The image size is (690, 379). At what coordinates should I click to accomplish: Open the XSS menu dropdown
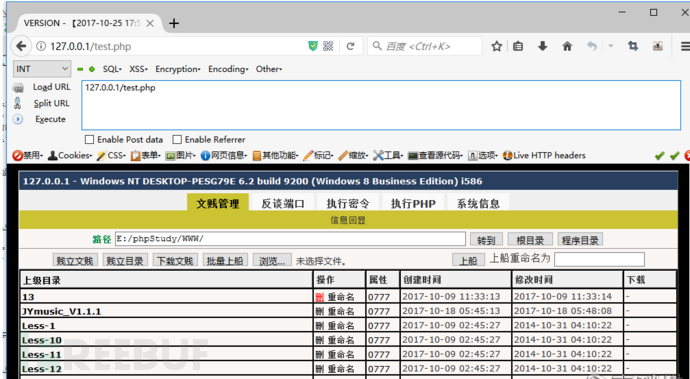139,69
